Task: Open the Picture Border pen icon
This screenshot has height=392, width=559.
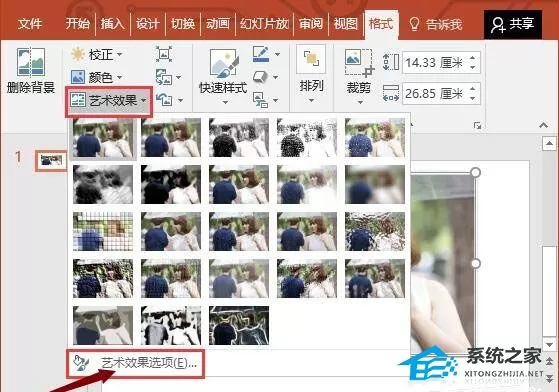Action: pyautogui.click(x=261, y=54)
